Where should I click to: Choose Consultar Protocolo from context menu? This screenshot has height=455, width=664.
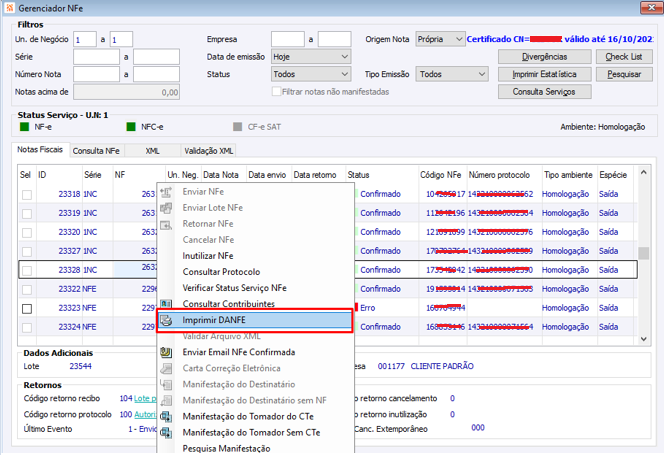pyautogui.click(x=220, y=272)
